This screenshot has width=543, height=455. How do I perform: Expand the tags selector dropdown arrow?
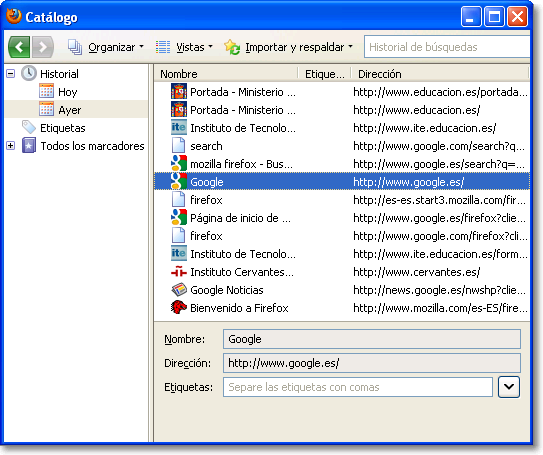(x=509, y=387)
